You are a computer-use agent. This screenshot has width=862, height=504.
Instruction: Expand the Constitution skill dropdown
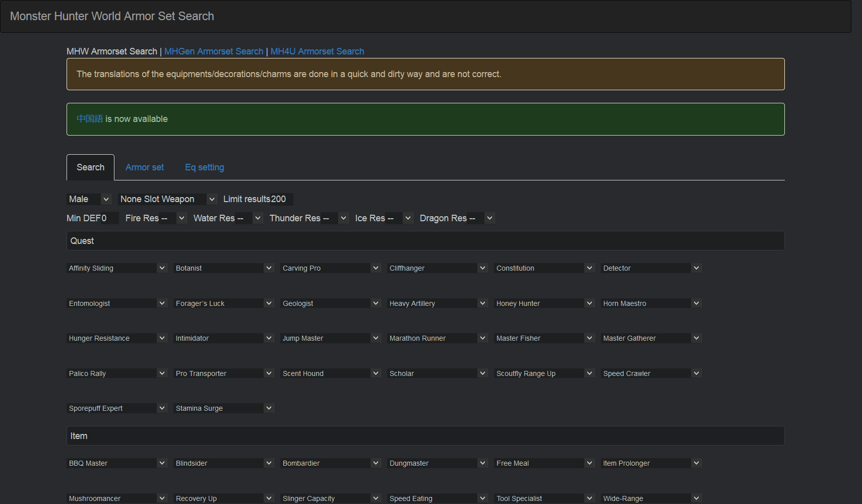(544, 268)
